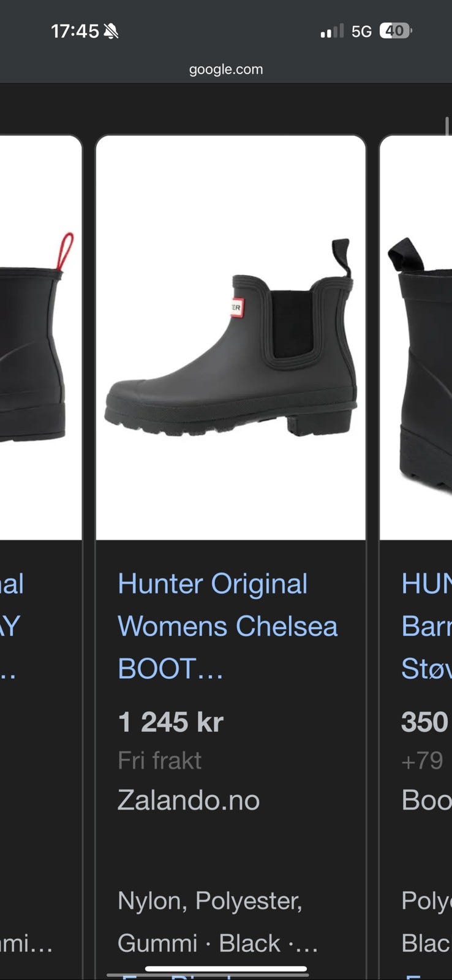Select the 1 245 kr price
Image resolution: width=452 pixels, height=980 pixels.
tap(170, 722)
